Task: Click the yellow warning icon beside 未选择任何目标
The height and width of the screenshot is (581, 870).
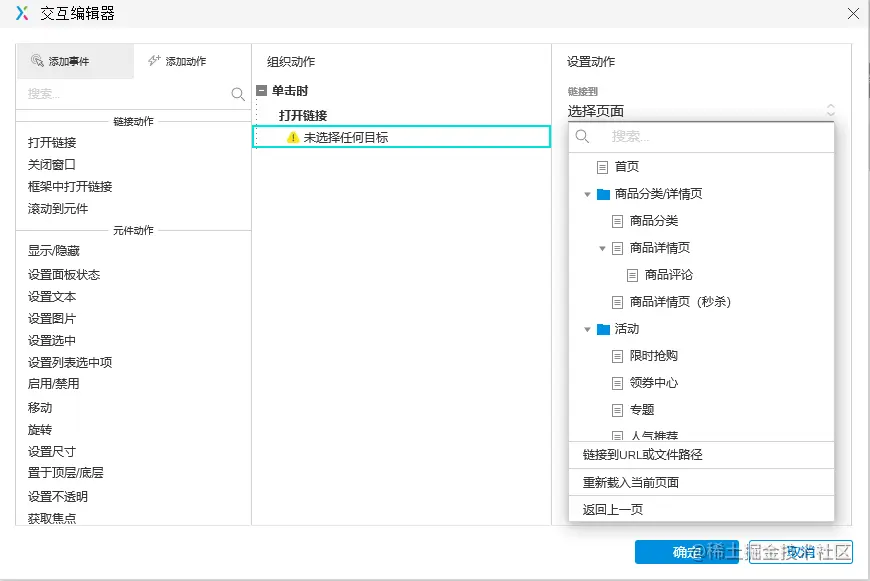Action: 292,137
